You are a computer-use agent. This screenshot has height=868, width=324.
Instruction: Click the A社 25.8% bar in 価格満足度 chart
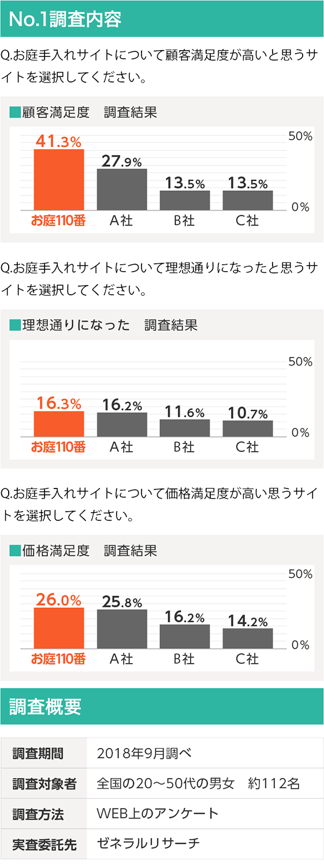(122, 629)
